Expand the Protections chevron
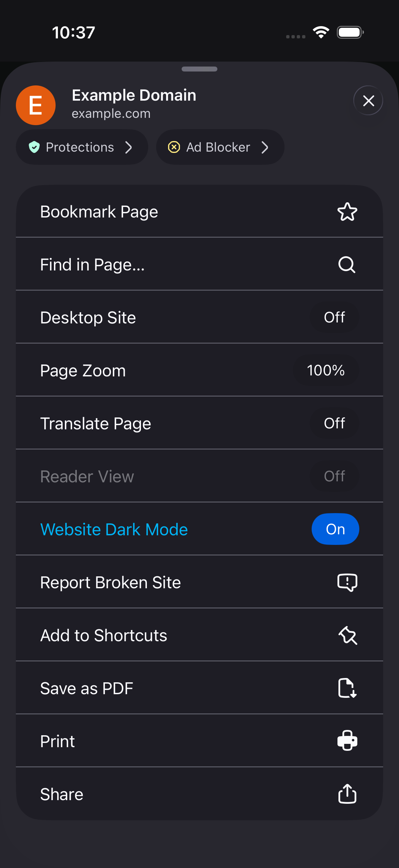Image resolution: width=399 pixels, height=868 pixels. 128,147
